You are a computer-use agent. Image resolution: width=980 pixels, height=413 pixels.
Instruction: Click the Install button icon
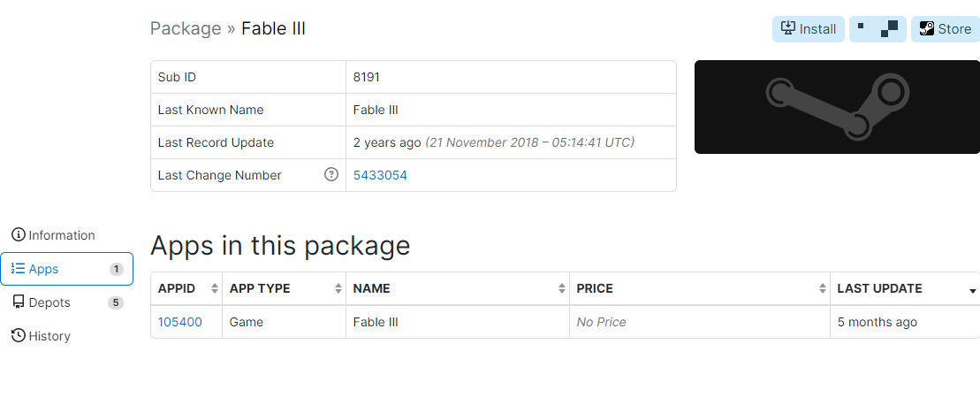pos(788,29)
